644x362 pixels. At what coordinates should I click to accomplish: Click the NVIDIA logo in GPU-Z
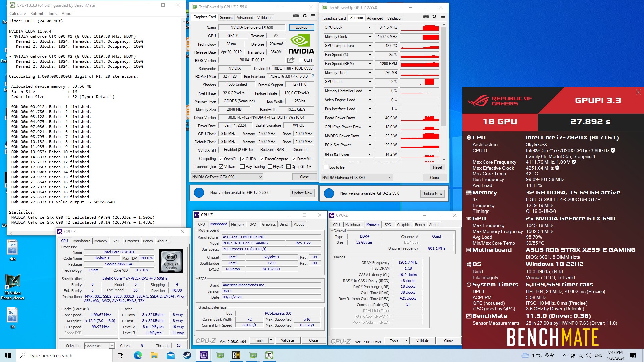coord(301,44)
